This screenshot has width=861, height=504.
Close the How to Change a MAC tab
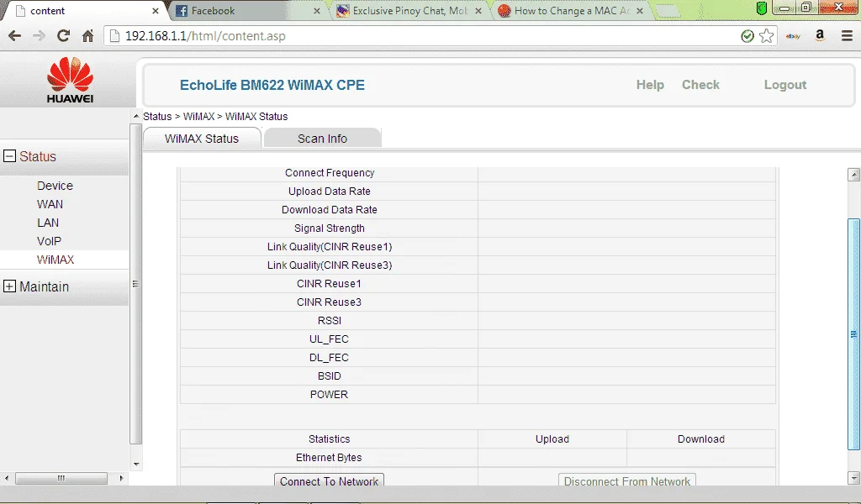pyautogui.click(x=640, y=11)
